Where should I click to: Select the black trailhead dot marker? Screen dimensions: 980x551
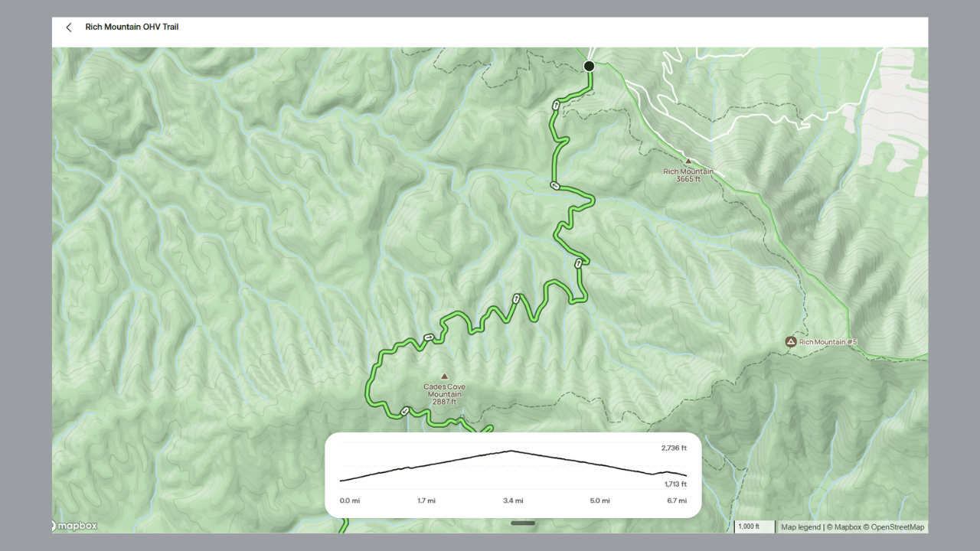[589, 66]
